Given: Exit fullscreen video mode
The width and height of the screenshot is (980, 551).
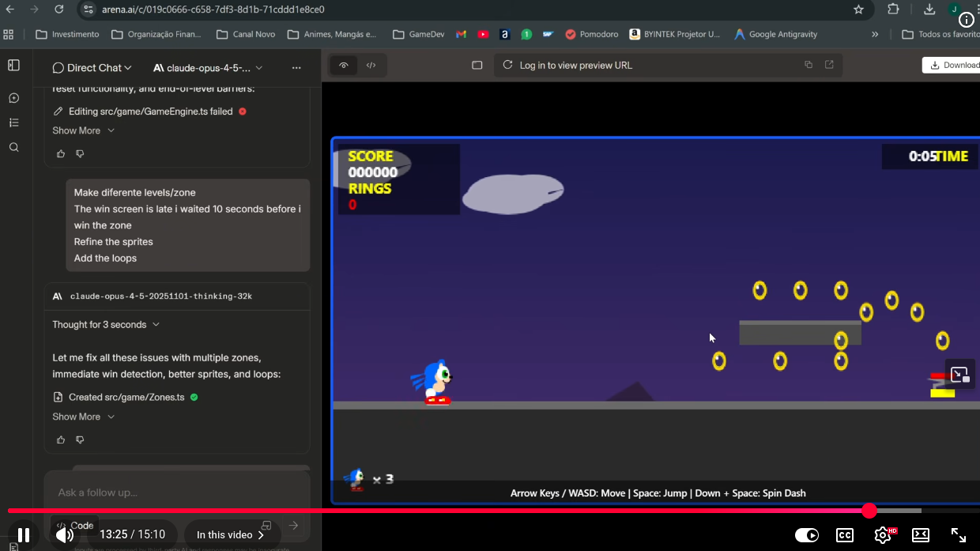Looking at the screenshot, I should (x=958, y=535).
